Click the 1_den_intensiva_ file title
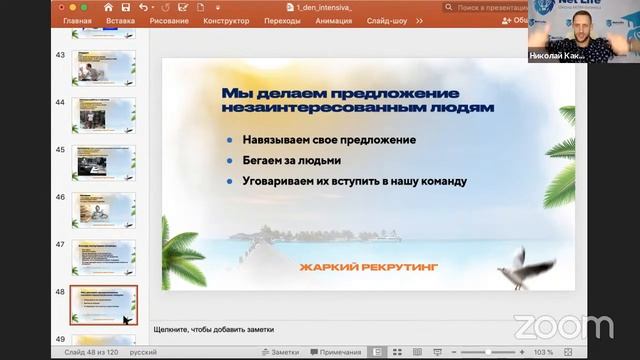640x360 pixels. [324, 7]
